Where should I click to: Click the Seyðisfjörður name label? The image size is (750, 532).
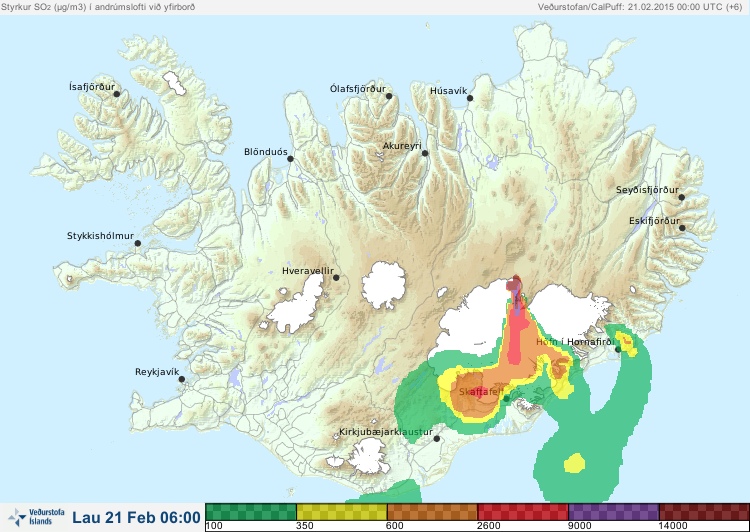(647, 190)
